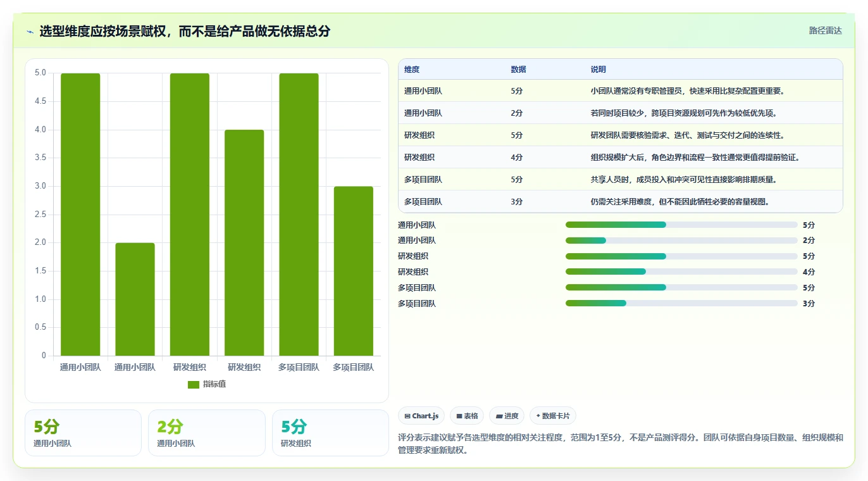Open the 5分 研发组织 data card
This screenshot has width=868, height=481.
click(330, 433)
